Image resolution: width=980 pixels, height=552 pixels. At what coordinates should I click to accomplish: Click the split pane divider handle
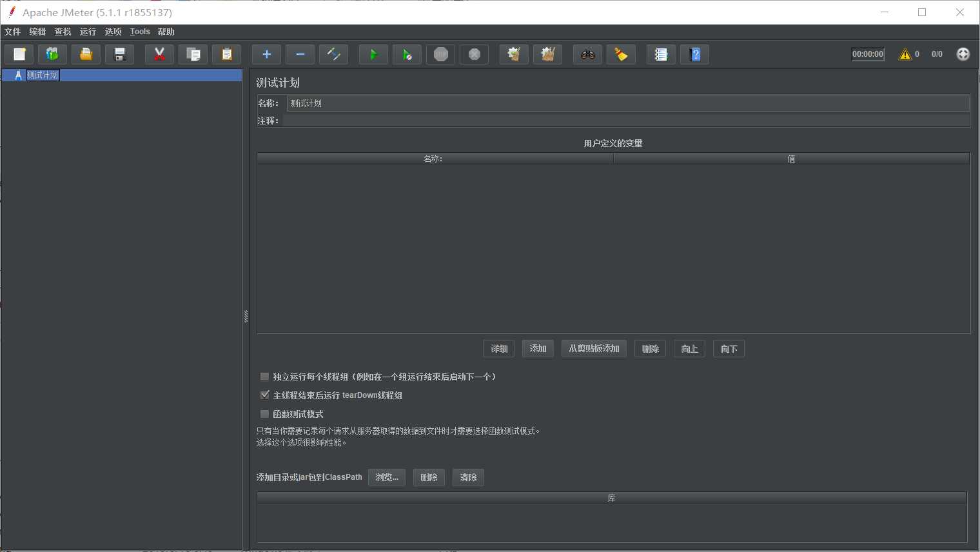(x=246, y=316)
